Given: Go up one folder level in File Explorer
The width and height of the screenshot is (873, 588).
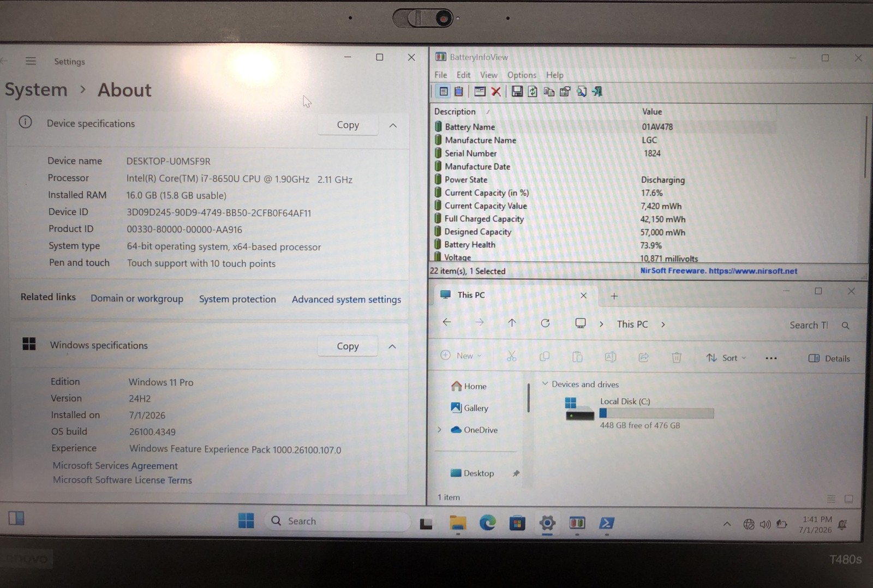Looking at the screenshot, I should coord(512,323).
